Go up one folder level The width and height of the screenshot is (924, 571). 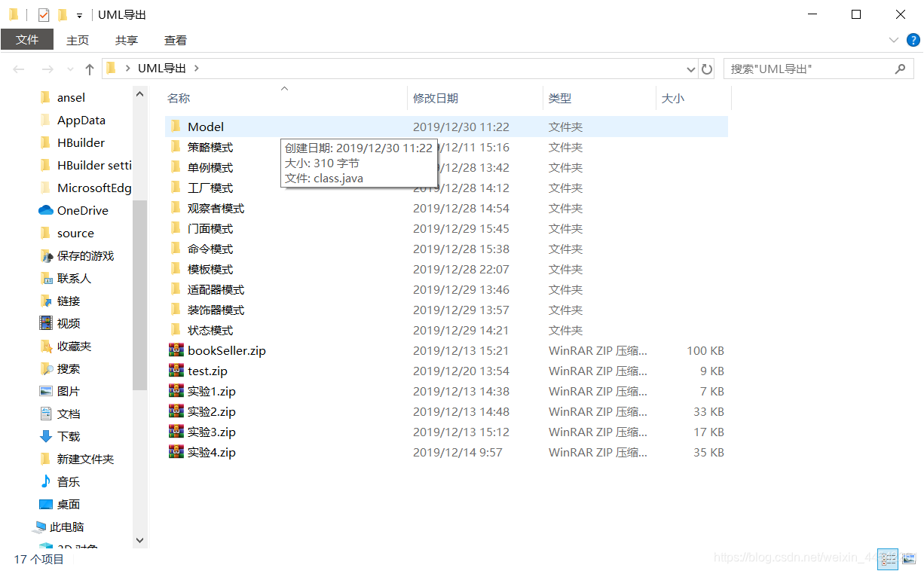click(x=90, y=69)
